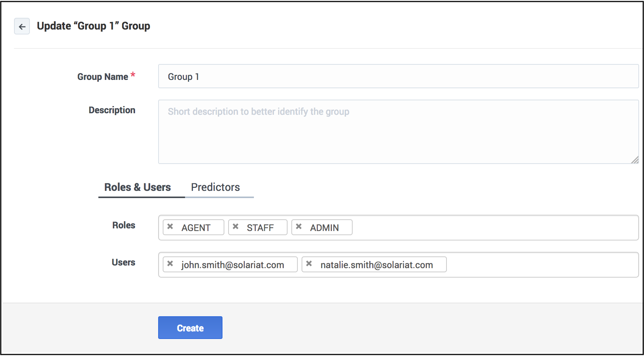Select the Roles & Users tab
This screenshot has width=644, height=356.
click(x=137, y=187)
